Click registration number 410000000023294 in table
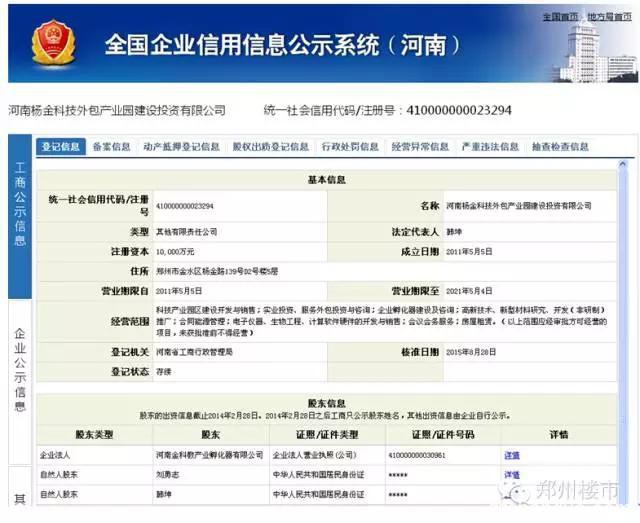This screenshot has height=523, width=640. 185,206
